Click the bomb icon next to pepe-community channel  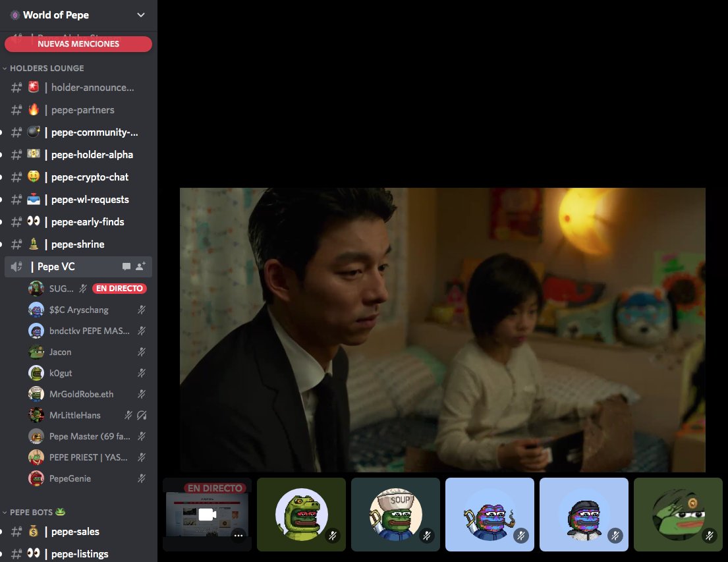(35, 132)
